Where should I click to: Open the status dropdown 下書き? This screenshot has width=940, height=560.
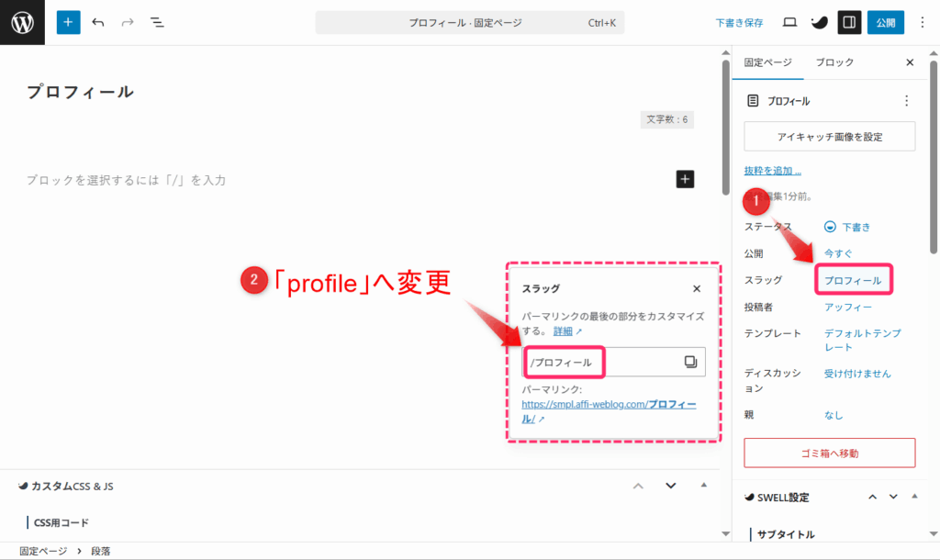(x=847, y=227)
